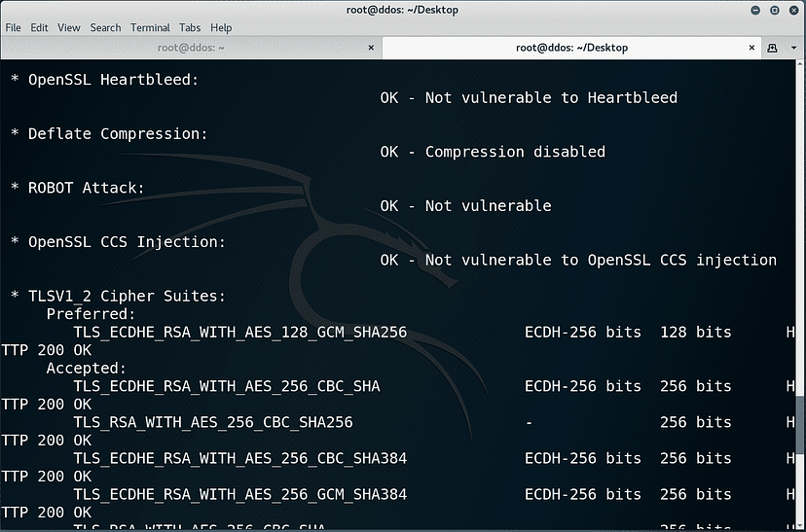Expand the tab list dropdown arrow
This screenshot has width=806, height=532.
(793, 48)
